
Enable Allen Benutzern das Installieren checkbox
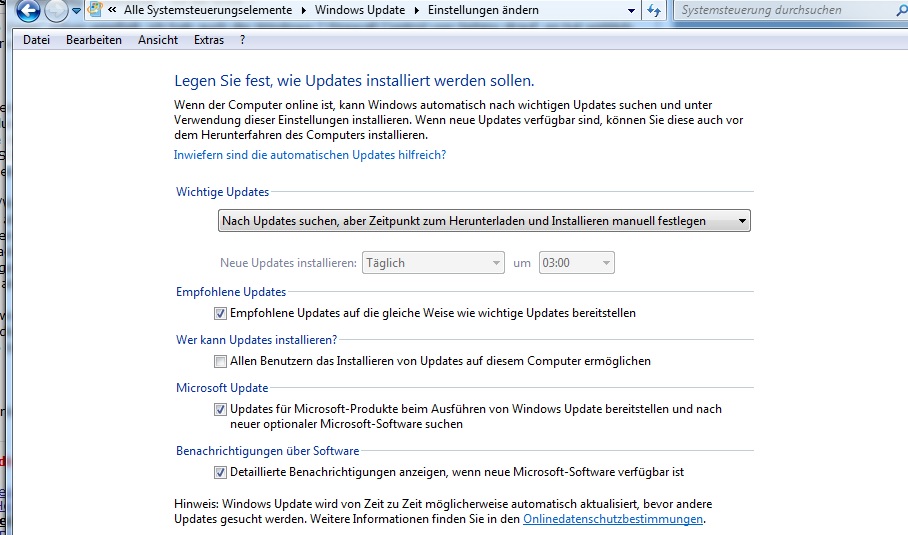tap(220, 361)
